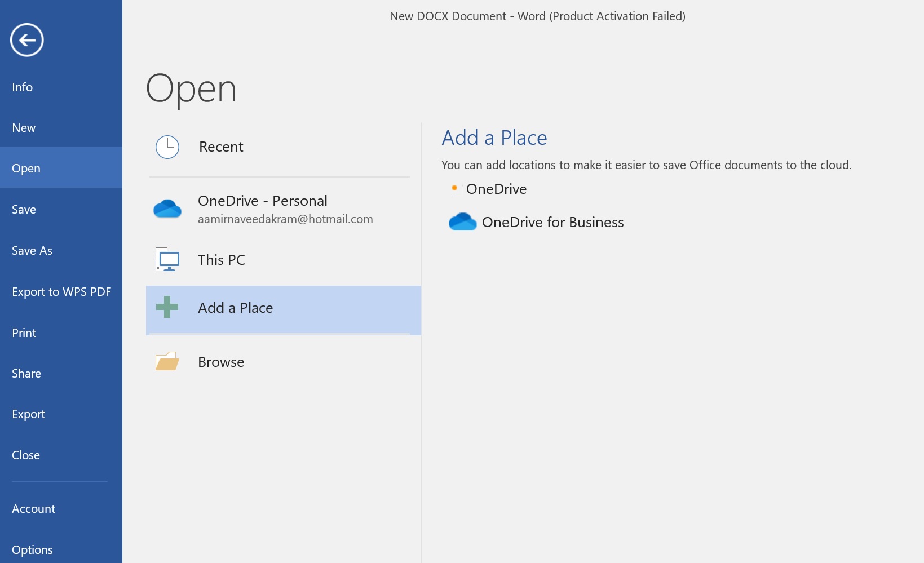Select the OneDrive place option
Viewport: 924px width, 563px height.
[496, 189]
